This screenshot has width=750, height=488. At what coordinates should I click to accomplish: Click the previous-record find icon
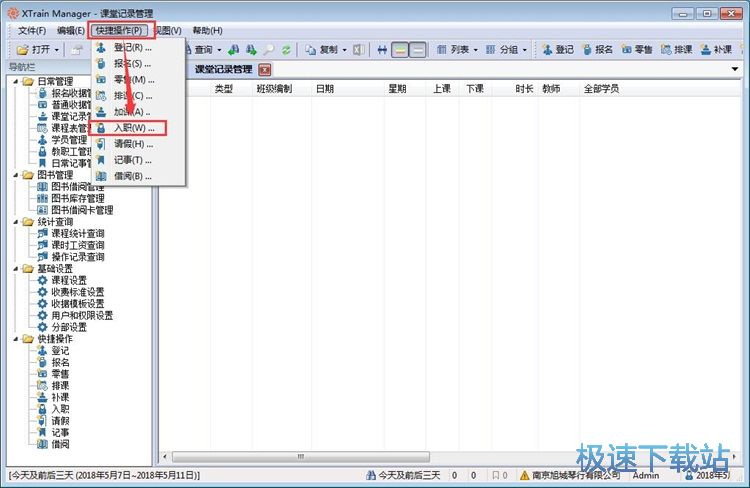click(x=233, y=50)
